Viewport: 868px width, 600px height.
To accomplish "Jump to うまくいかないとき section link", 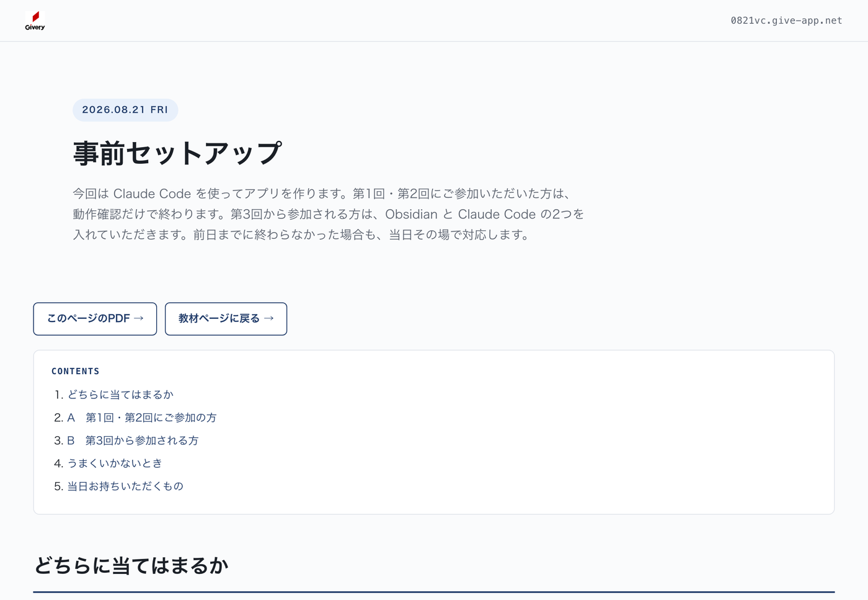I will tap(115, 463).
